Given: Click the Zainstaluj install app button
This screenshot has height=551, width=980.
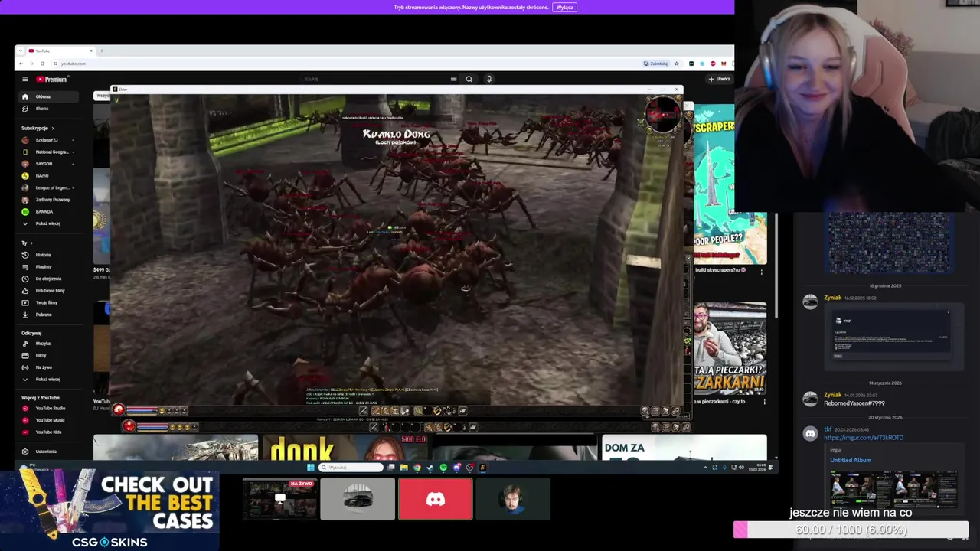Looking at the screenshot, I should pyautogui.click(x=656, y=64).
